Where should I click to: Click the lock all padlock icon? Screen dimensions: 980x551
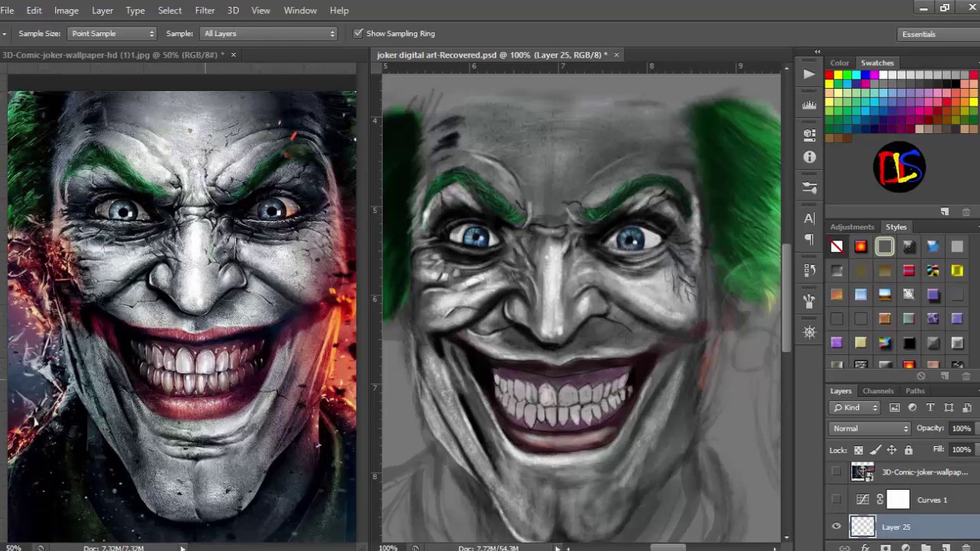[909, 450]
